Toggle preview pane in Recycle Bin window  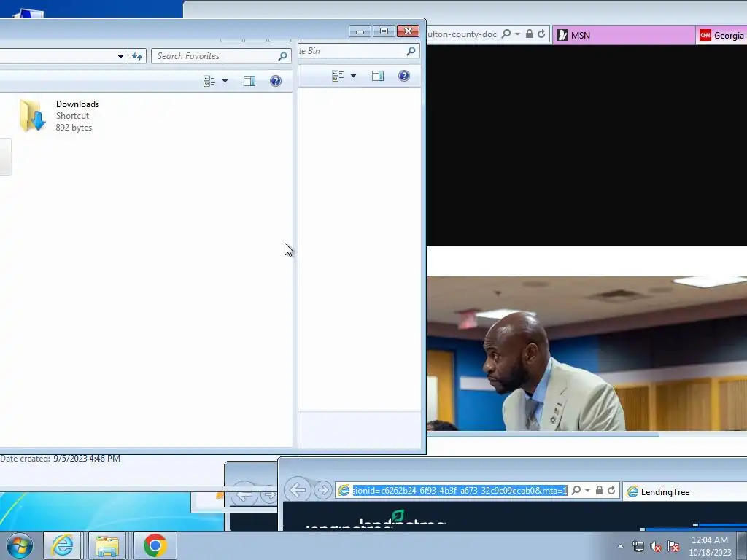coord(378,76)
